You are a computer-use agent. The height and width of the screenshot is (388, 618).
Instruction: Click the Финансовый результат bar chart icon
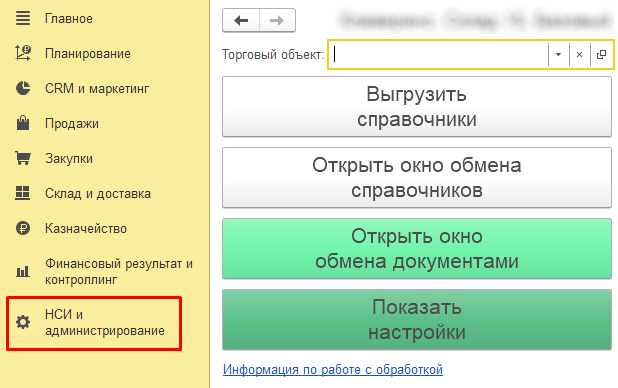coord(23,271)
